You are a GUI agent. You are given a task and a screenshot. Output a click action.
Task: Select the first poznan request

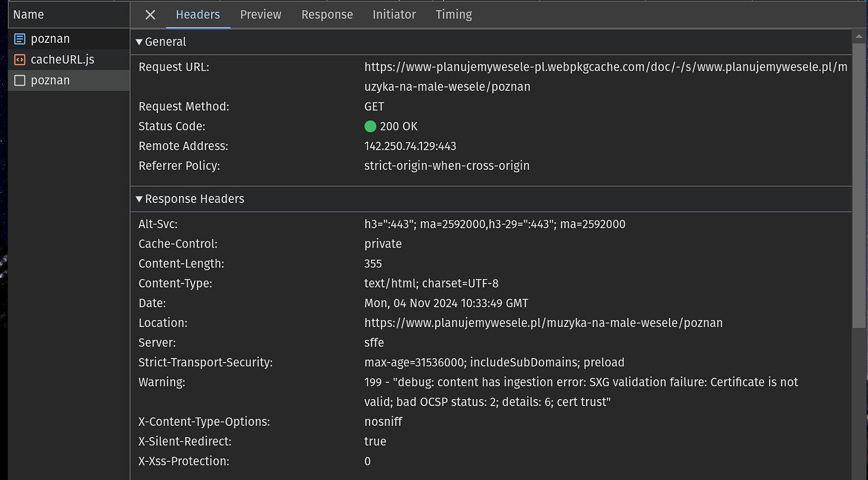coord(50,39)
